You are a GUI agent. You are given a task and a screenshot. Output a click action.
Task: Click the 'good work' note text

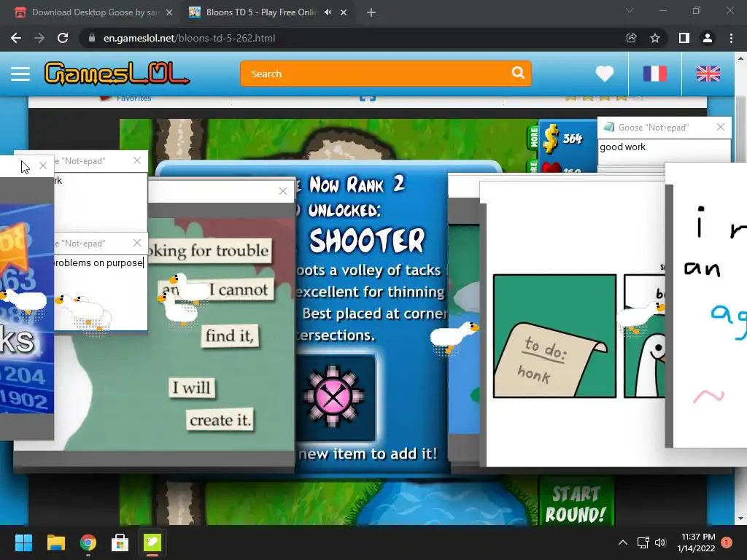click(x=623, y=147)
